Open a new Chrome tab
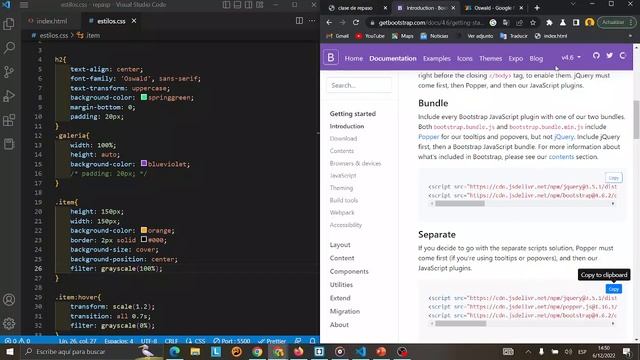 pos(537,8)
